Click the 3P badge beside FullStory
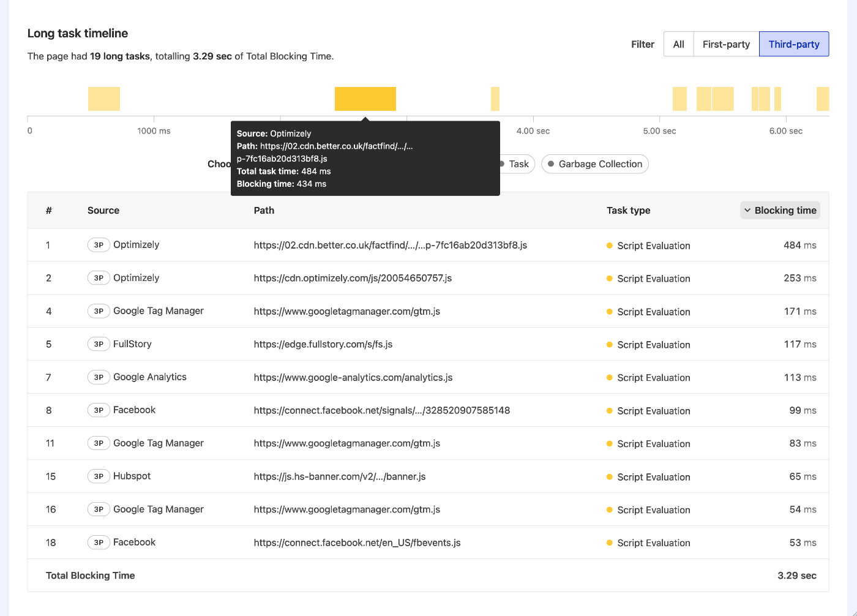Viewport: 857px width, 616px height. [x=99, y=344]
